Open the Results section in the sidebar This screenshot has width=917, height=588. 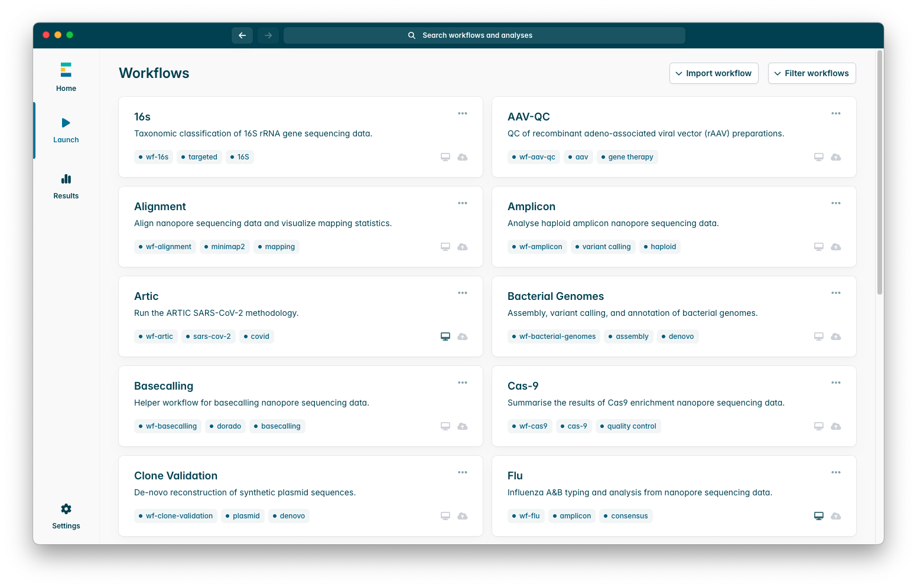click(66, 187)
